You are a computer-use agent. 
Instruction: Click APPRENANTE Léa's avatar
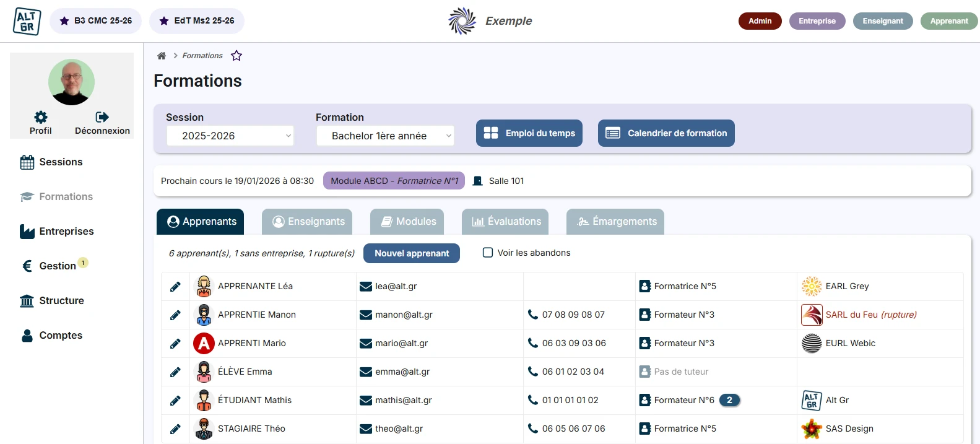pyautogui.click(x=204, y=286)
